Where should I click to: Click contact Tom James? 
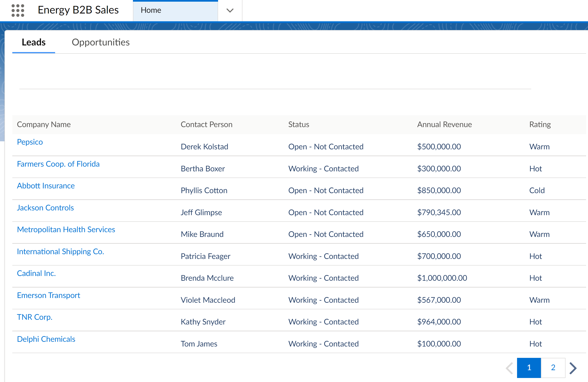point(199,344)
